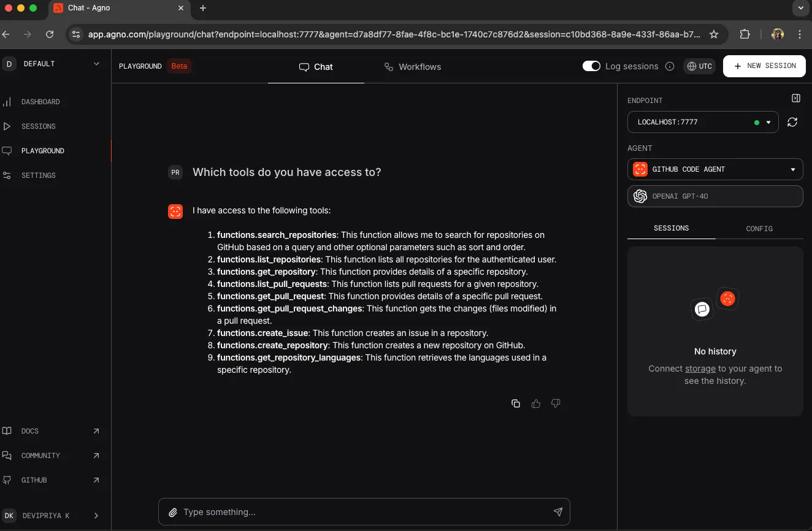Start a NEW SESSION

pos(764,66)
